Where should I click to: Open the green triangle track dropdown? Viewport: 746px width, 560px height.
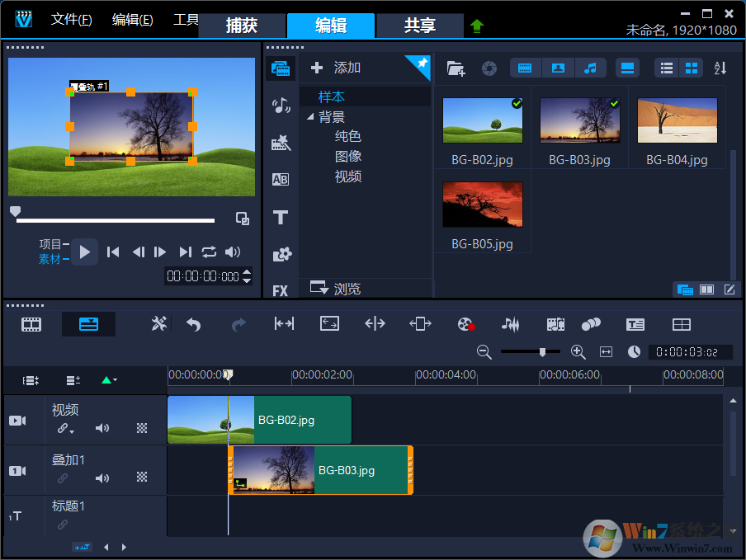click(x=108, y=380)
